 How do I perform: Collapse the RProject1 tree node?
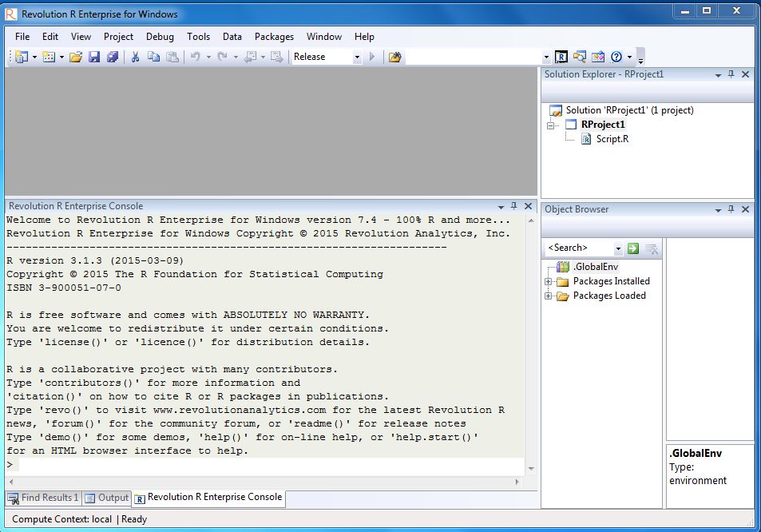550,125
